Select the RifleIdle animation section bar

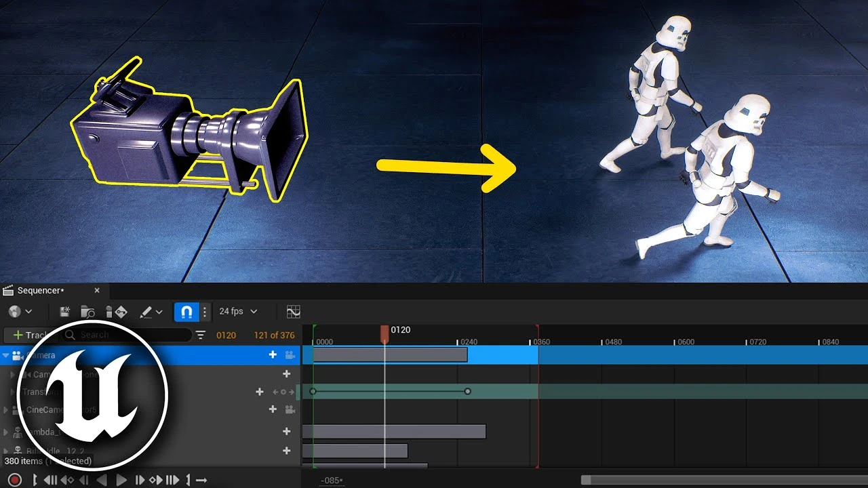355,451
